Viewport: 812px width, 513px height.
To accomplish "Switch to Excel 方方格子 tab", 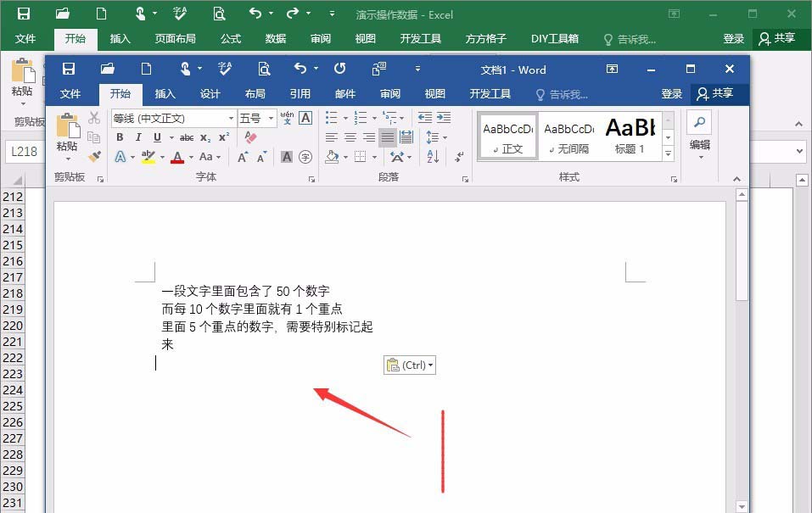I will (485, 38).
